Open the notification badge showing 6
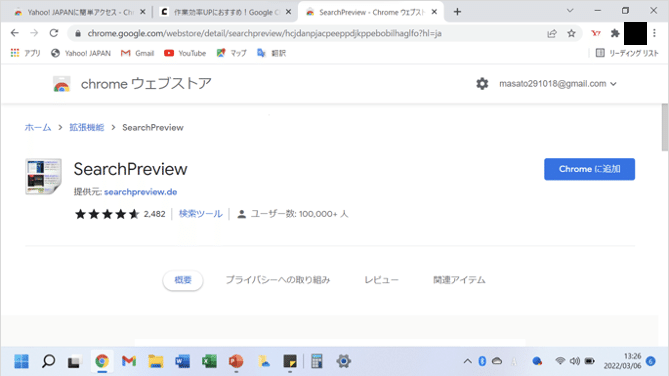The image size is (669, 376). [651, 361]
